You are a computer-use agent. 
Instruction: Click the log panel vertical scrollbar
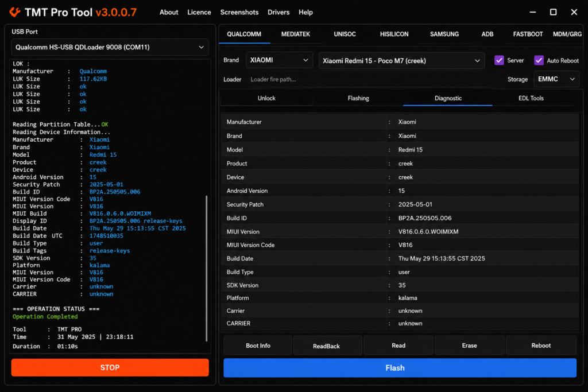[x=206, y=268]
